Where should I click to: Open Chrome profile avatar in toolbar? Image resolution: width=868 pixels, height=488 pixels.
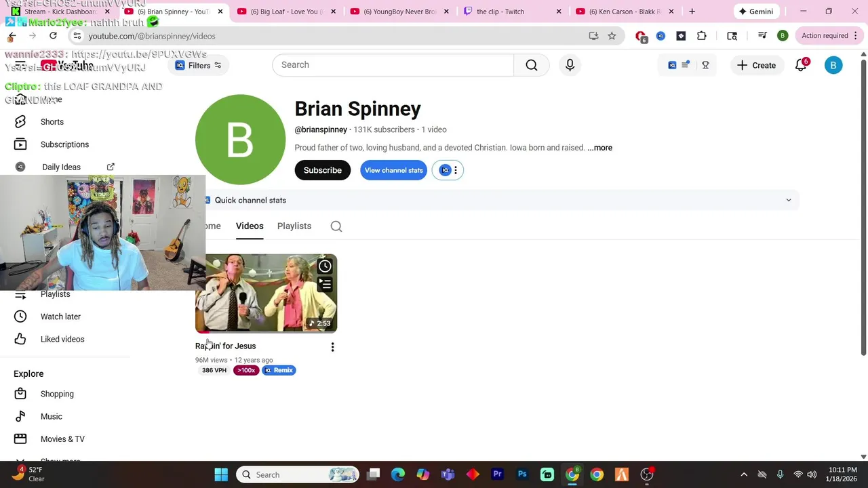783,36
